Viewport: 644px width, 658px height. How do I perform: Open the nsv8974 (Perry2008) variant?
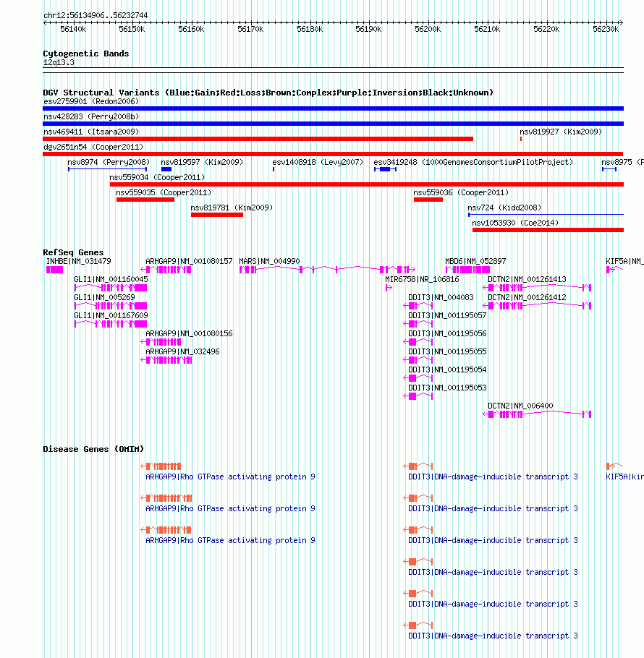tap(108, 169)
